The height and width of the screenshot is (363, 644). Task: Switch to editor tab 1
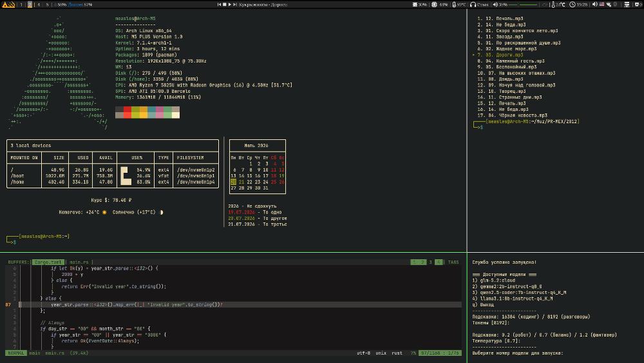[414, 262]
